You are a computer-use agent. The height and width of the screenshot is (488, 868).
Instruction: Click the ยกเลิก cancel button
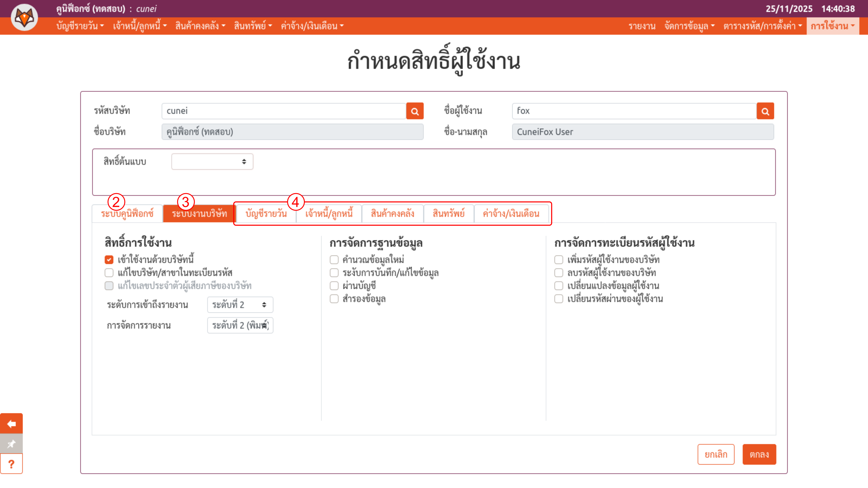[716, 454]
